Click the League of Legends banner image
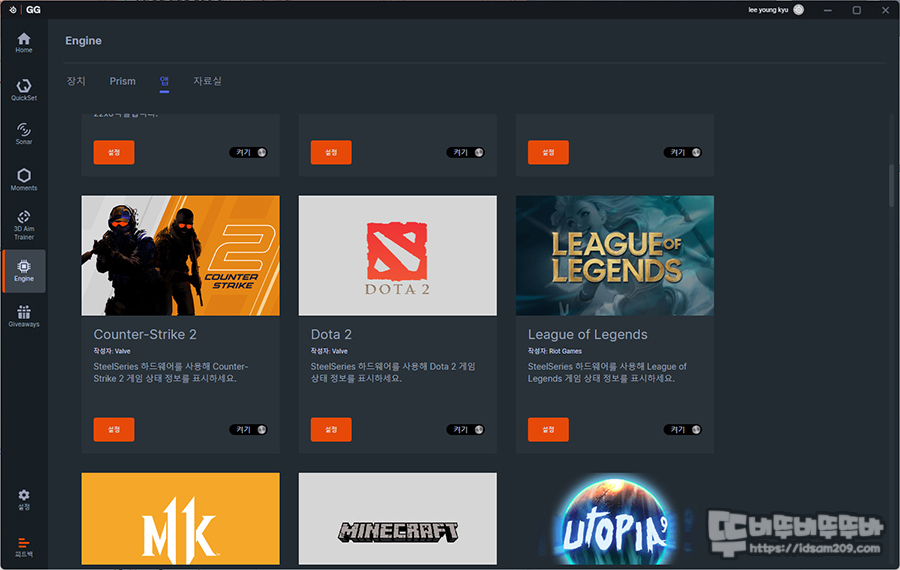The height and width of the screenshot is (570, 900). 615,255
